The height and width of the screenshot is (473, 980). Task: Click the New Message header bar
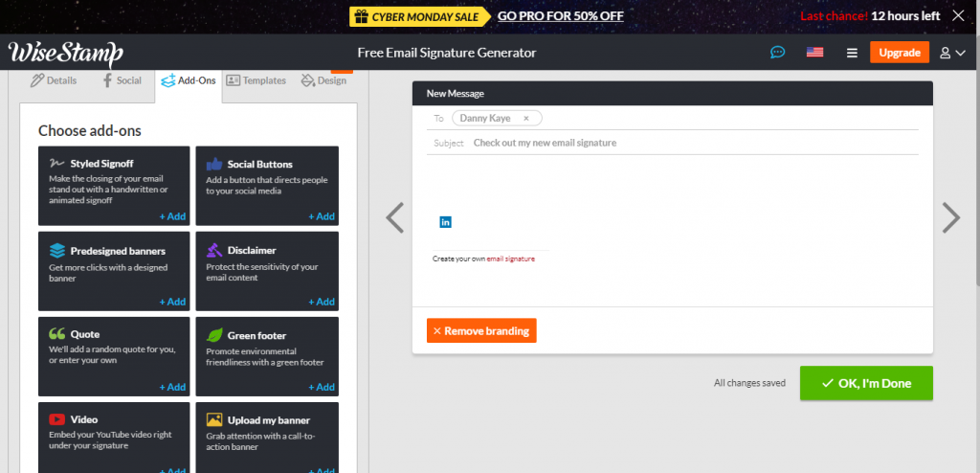click(x=673, y=93)
